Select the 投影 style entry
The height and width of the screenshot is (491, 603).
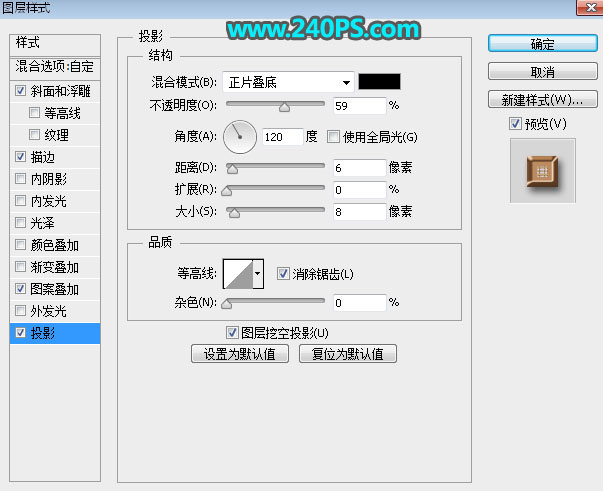pos(56,333)
